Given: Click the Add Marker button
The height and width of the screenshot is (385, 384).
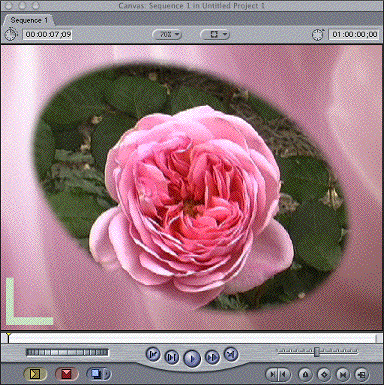Looking at the screenshot, I should click(305, 375).
